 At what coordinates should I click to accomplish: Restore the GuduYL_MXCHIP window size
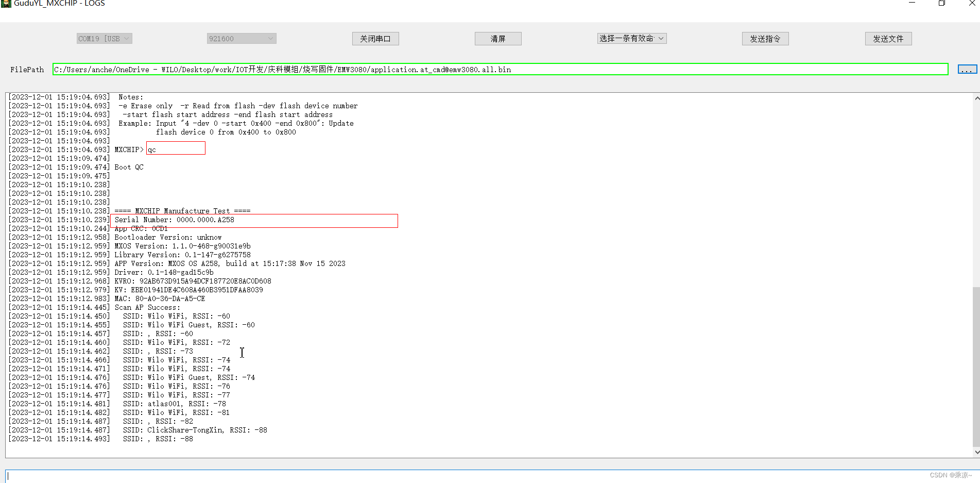click(x=942, y=3)
